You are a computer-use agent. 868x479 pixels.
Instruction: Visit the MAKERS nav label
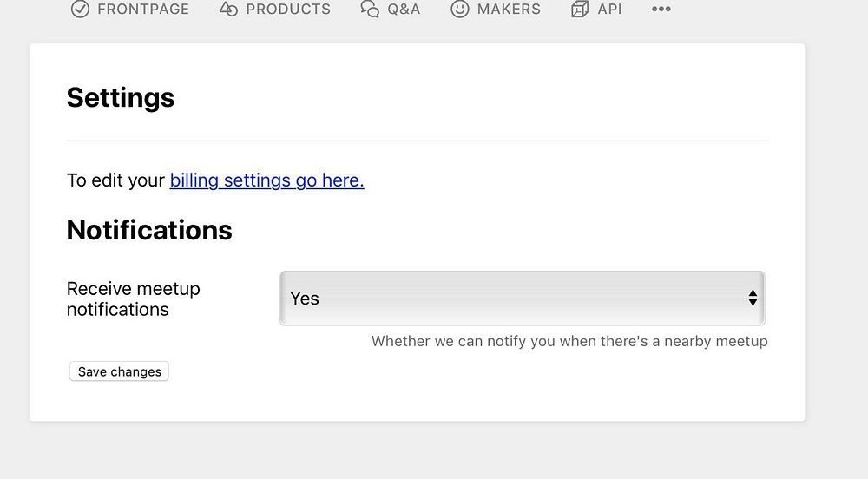pos(509,10)
